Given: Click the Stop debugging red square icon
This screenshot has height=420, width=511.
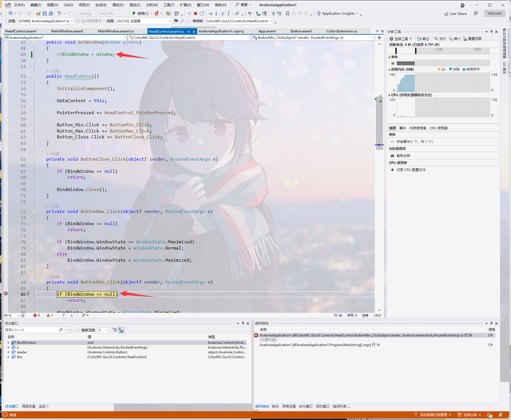Looking at the screenshot, I should tap(195, 13).
